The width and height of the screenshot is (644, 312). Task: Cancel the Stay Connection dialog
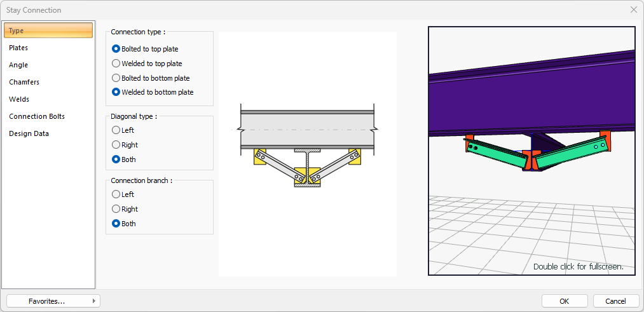pos(615,301)
